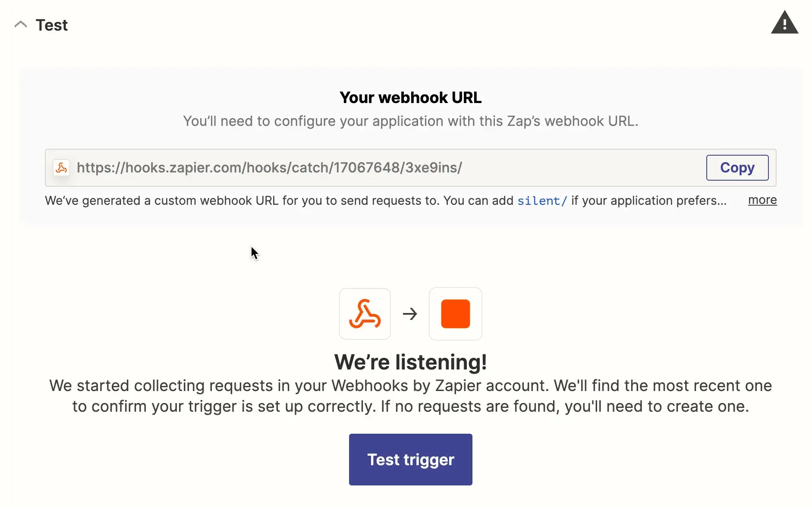The image size is (812, 507).
Task: Collapse the Test section chevron
Action: pos(20,25)
